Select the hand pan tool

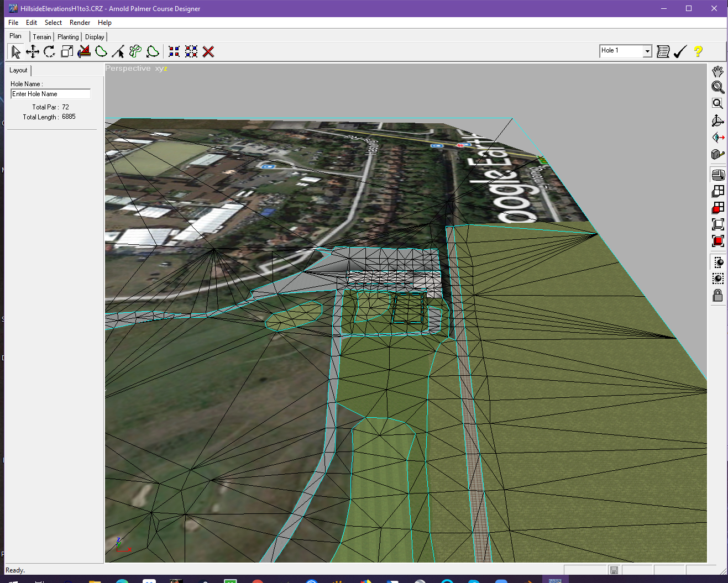point(717,71)
